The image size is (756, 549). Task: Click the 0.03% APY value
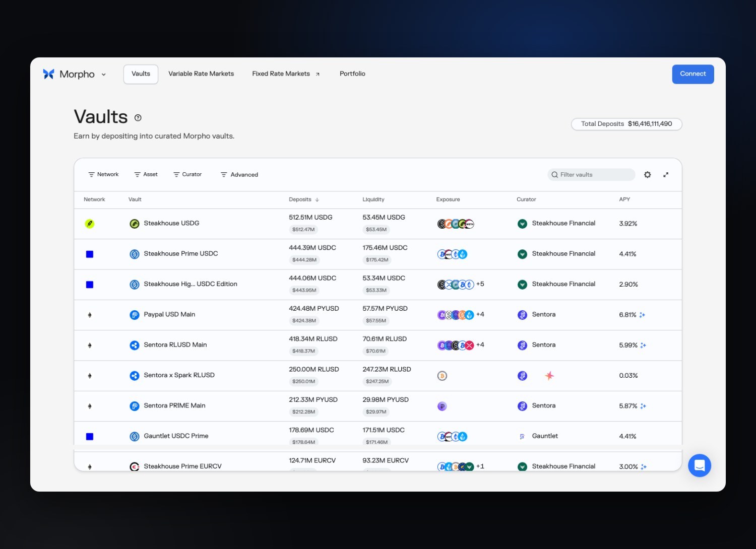tap(628, 376)
